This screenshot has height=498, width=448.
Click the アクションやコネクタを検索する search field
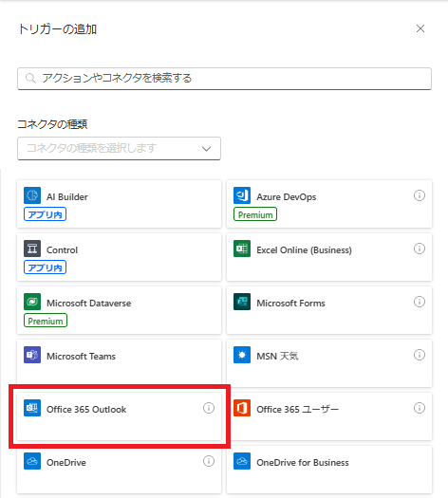(224, 78)
